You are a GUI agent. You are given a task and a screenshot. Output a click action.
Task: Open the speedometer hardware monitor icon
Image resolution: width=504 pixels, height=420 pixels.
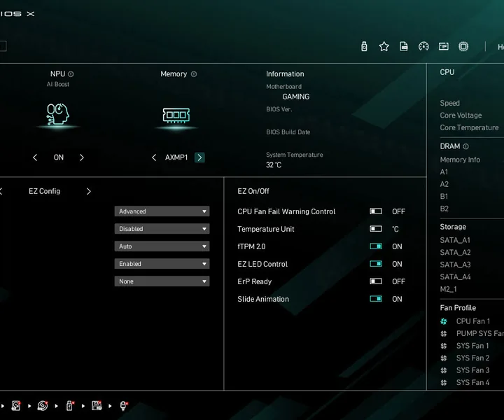[423, 47]
